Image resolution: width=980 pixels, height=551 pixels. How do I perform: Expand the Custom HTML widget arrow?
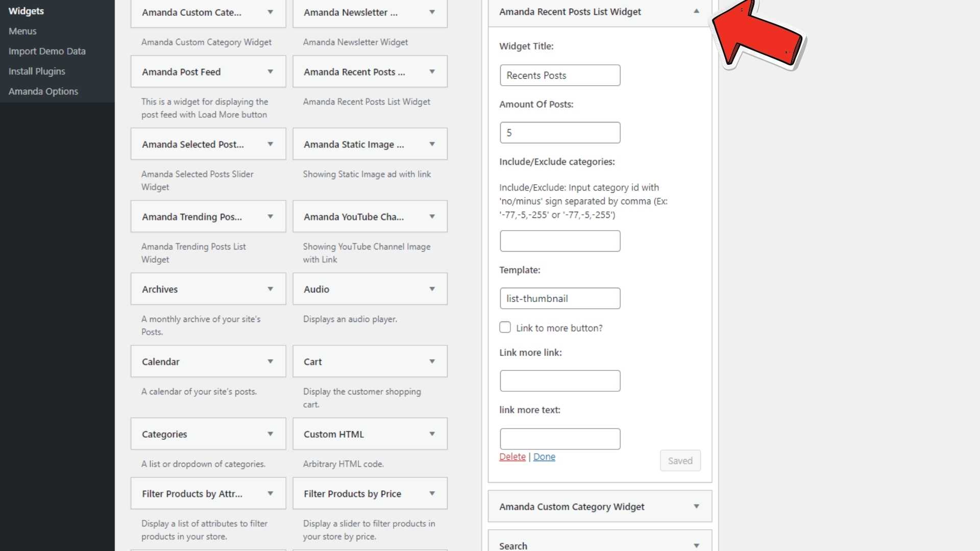[x=432, y=434]
